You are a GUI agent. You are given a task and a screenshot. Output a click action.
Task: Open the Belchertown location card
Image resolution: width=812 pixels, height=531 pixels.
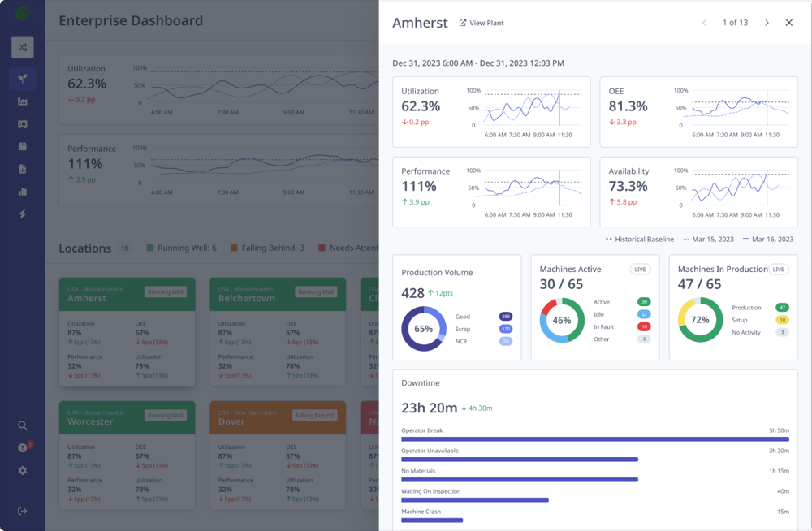click(278, 332)
